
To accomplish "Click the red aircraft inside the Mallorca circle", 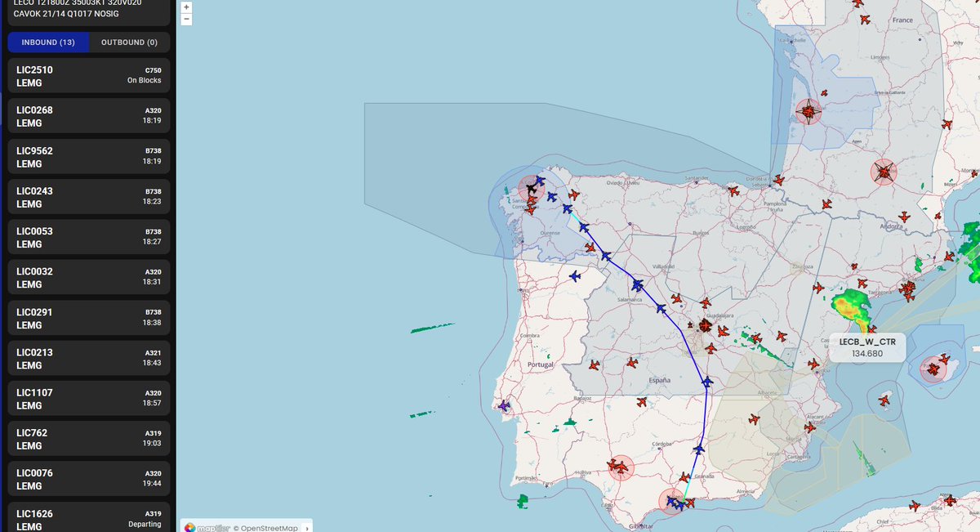I will [x=936, y=368].
